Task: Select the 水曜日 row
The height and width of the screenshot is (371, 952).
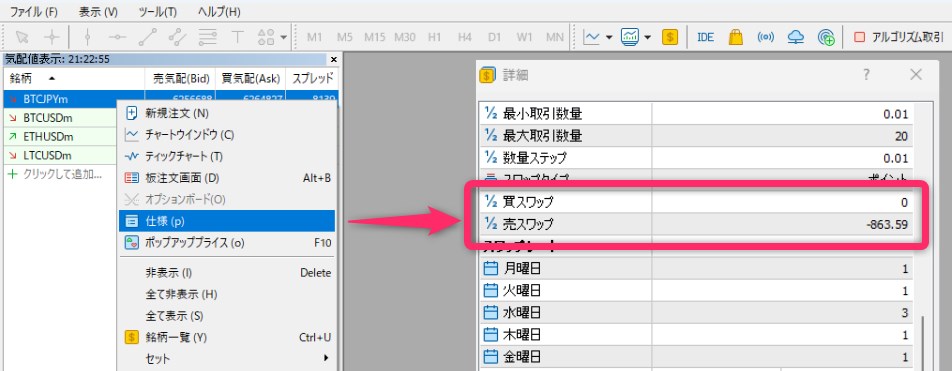Action: (697, 312)
